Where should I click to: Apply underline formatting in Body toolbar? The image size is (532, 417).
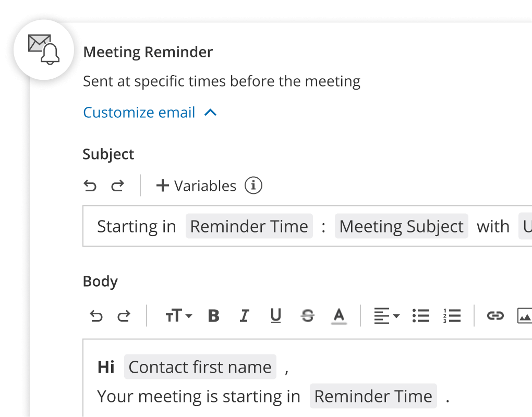(x=275, y=315)
